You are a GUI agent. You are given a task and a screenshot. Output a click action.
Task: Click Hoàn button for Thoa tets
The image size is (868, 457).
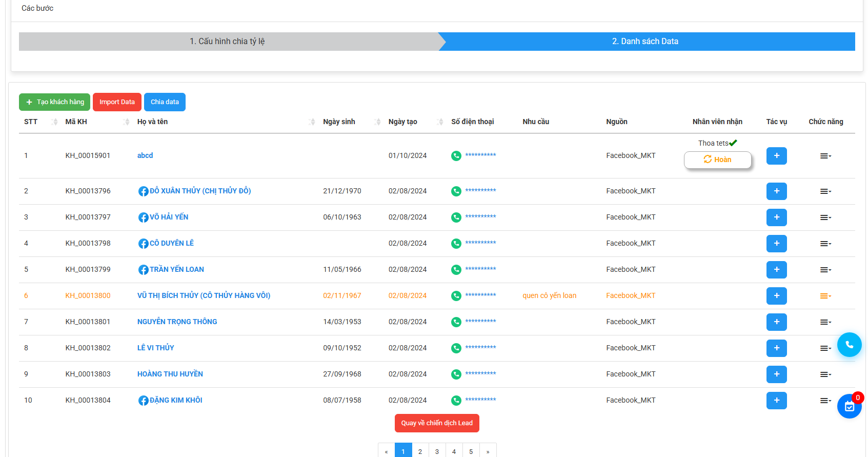point(717,160)
